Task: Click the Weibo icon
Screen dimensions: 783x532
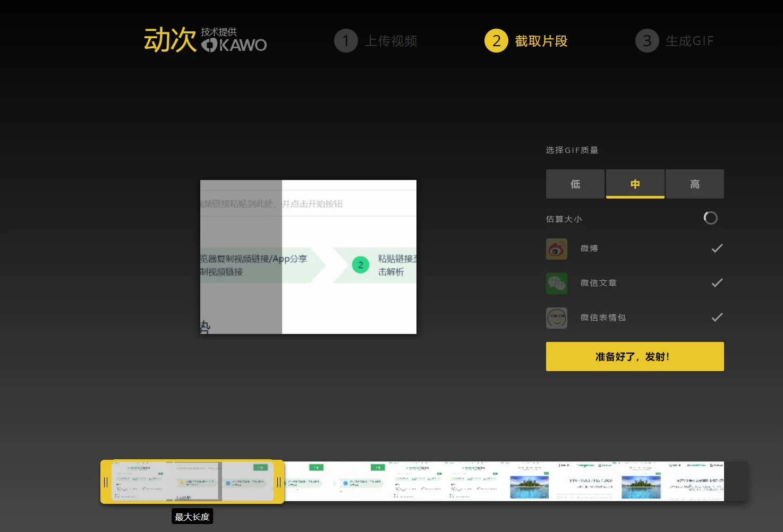Action: click(x=557, y=249)
